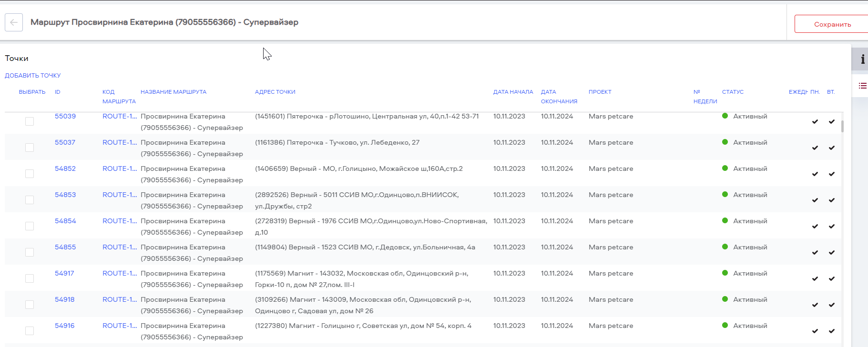This screenshot has width=868, height=347.
Task: Click Выбрать column header
Action: click(x=32, y=92)
